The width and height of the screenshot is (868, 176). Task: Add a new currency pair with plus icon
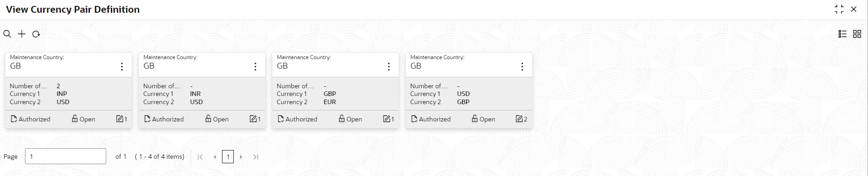22,34
